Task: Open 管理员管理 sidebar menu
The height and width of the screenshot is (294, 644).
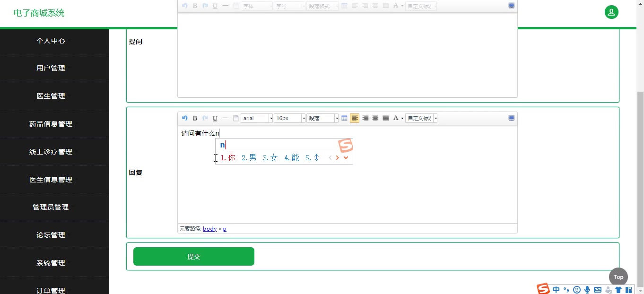Action: pos(51,207)
